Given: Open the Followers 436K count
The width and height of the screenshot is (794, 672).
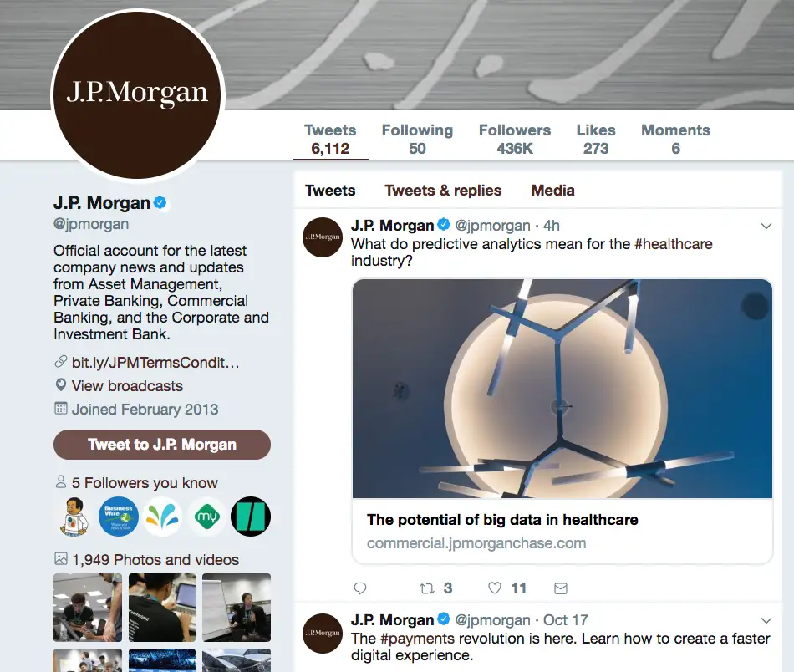Looking at the screenshot, I should [x=515, y=140].
